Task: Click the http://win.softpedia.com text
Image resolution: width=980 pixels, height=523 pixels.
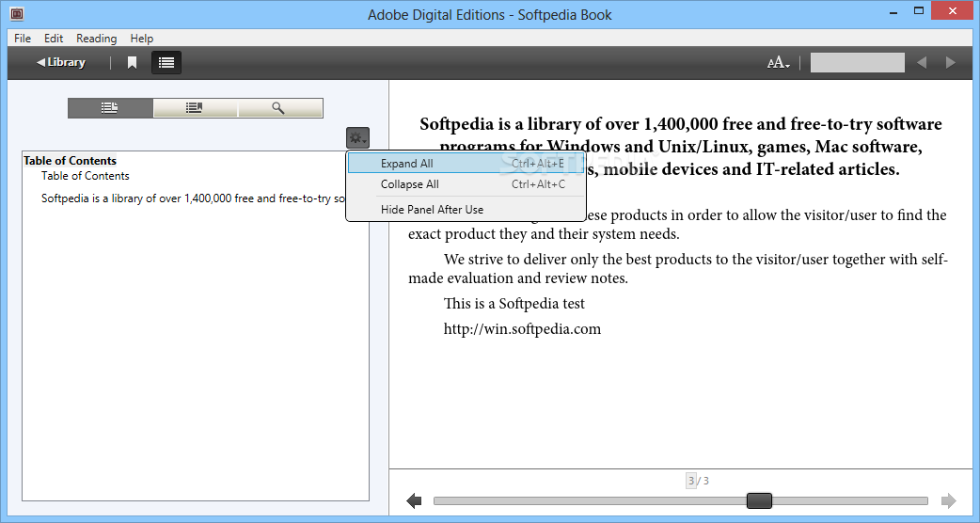Action: point(522,329)
